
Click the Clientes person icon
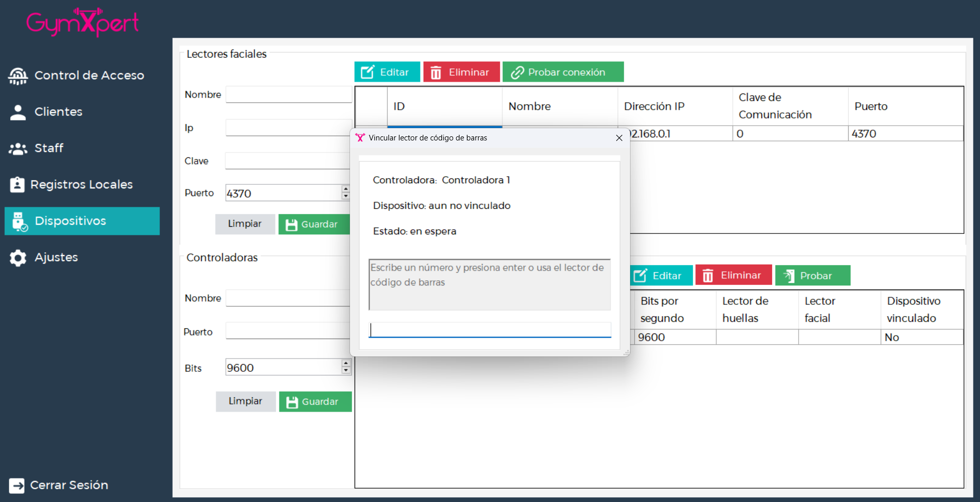(x=18, y=112)
